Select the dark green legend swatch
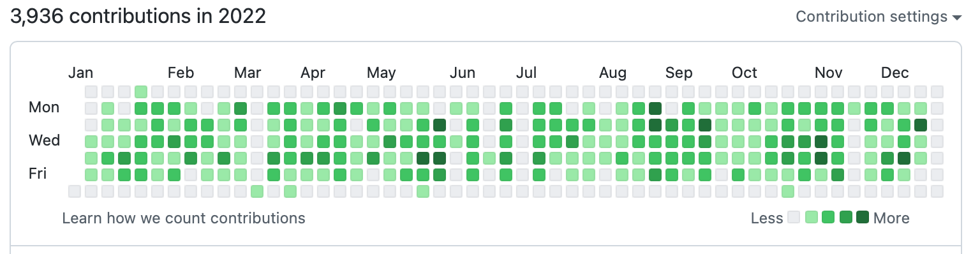The width and height of the screenshot is (980, 254). tap(846, 218)
